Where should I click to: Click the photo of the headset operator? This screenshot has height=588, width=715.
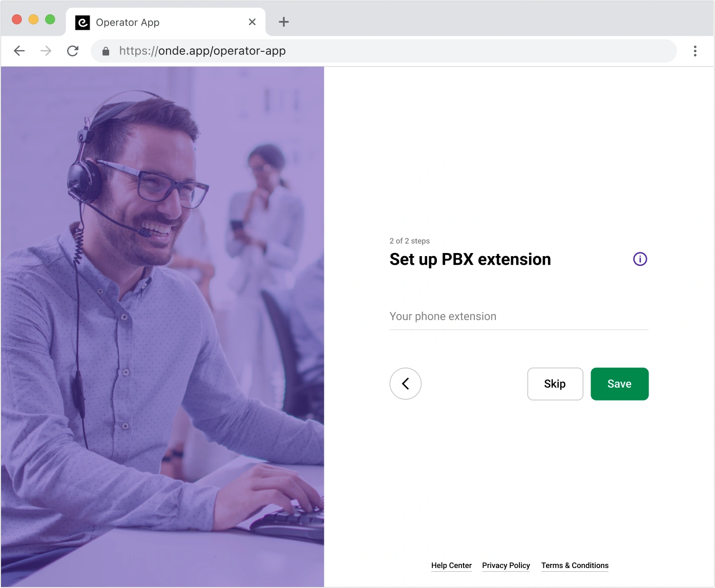[x=162, y=327]
